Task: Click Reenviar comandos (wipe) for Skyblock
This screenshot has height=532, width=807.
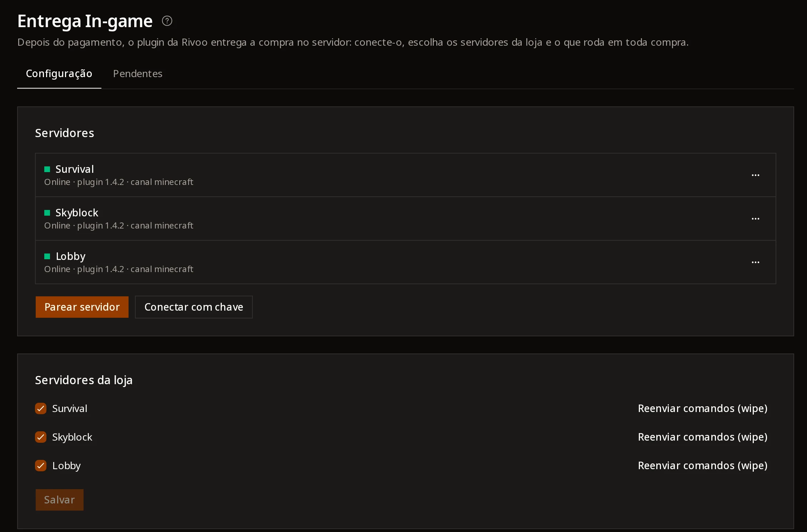Action: [703, 437]
